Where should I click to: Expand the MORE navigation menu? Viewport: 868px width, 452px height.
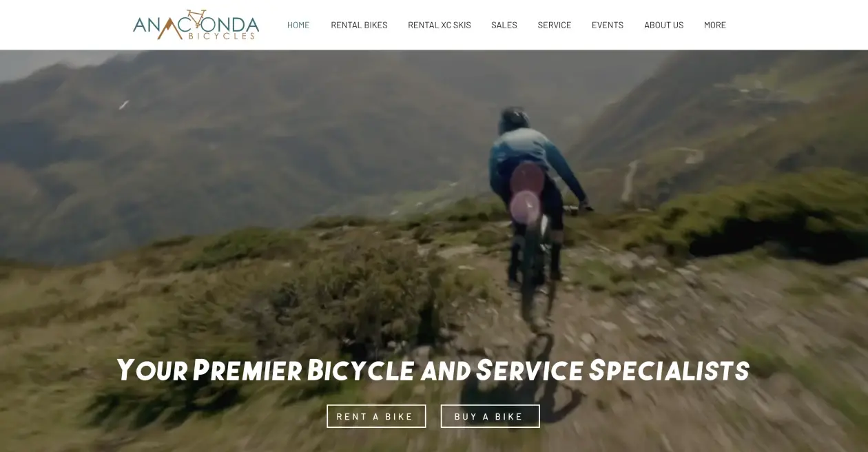coord(715,25)
